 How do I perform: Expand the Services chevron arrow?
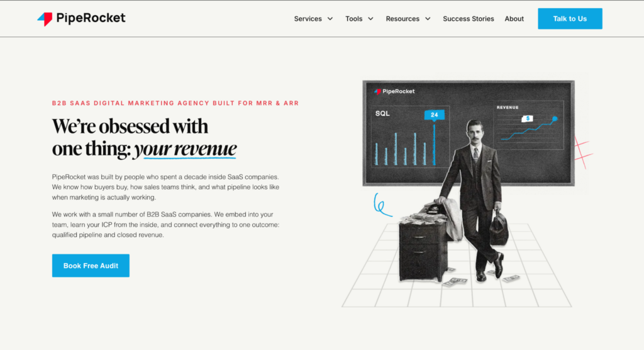click(x=330, y=19)
